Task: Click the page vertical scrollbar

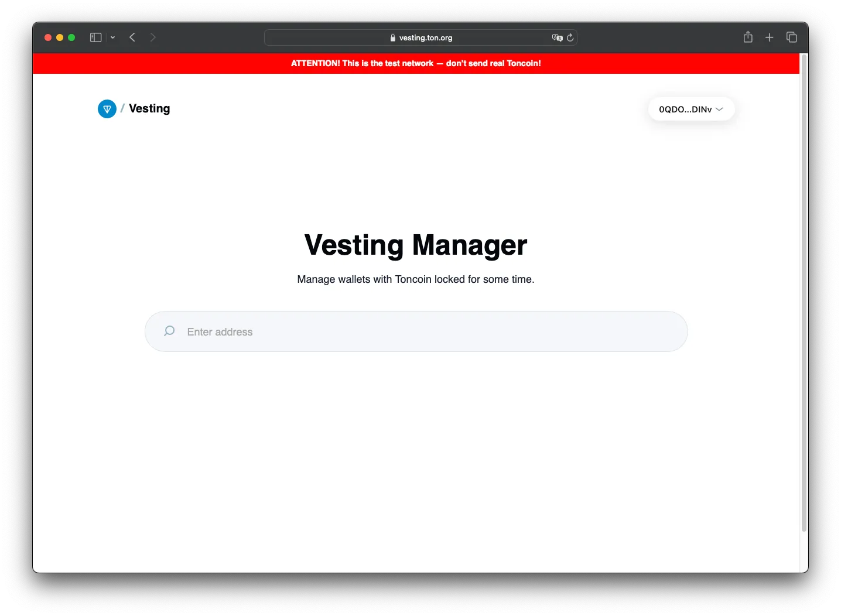Action: (804, 293)
